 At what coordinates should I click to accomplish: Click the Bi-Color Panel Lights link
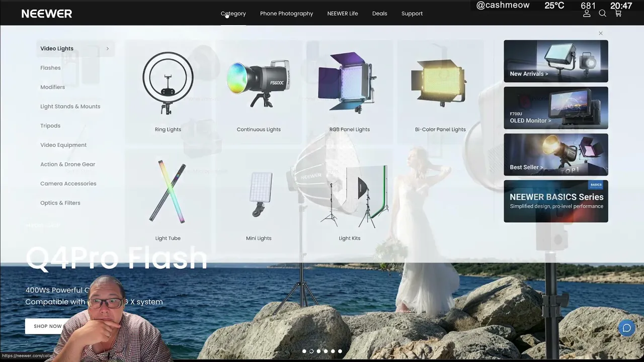440,130
